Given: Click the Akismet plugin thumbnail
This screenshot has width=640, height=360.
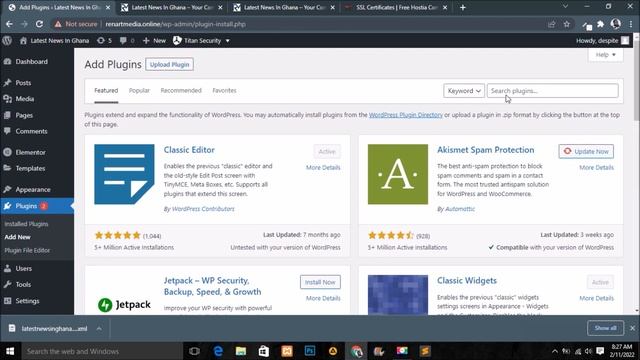Looking at the screenshot, I should click(398, 174).
